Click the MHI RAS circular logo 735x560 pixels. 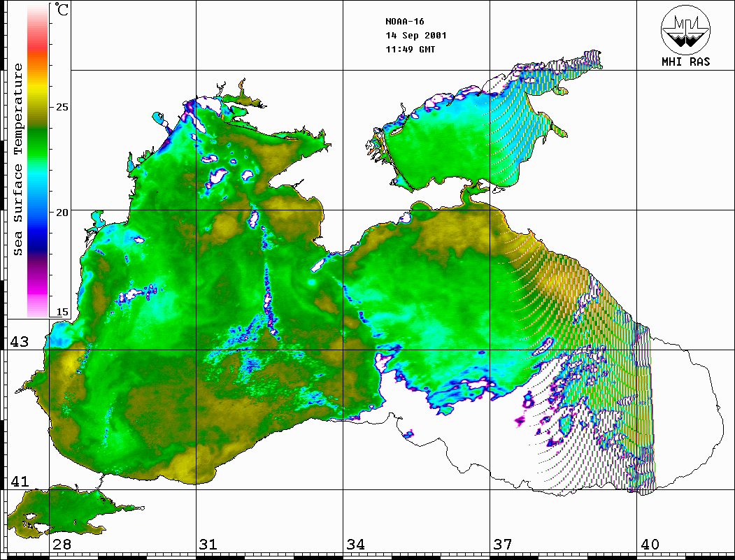coord(685,29)
